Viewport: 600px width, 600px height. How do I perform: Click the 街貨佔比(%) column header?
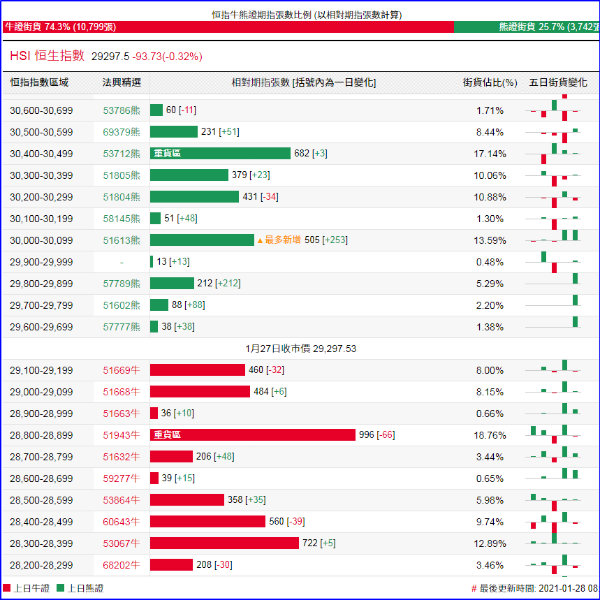(x=490, y=82)
